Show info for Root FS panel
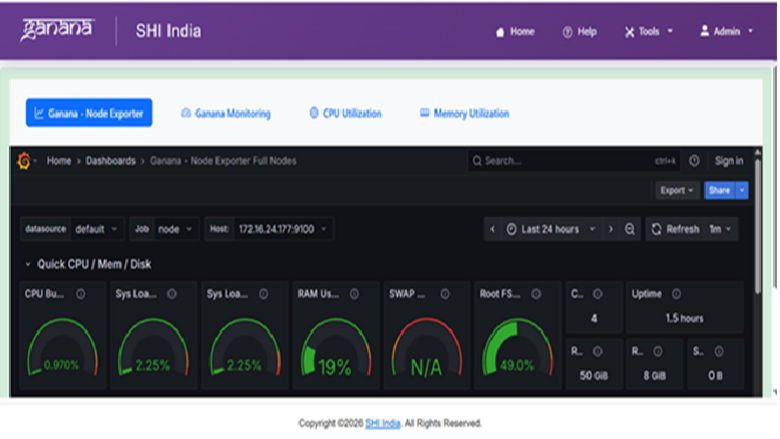This screenshot has height=439, width=780. [x=536, y=294]
